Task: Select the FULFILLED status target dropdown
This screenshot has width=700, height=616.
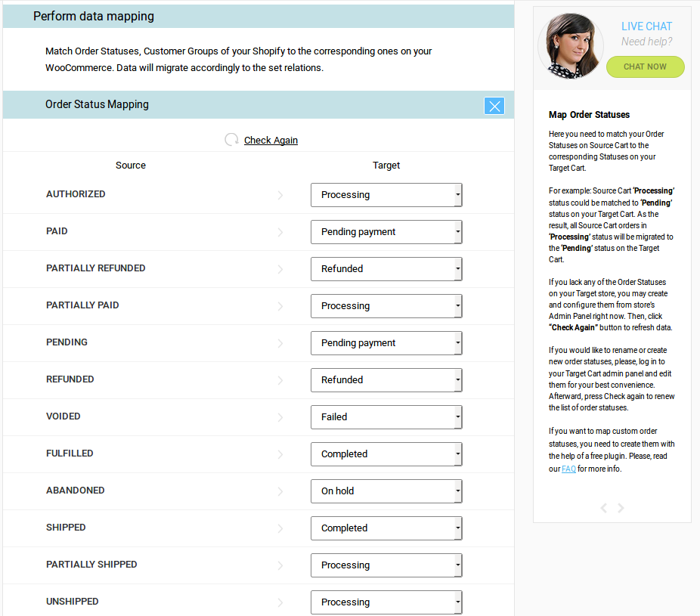Action: 386,453
